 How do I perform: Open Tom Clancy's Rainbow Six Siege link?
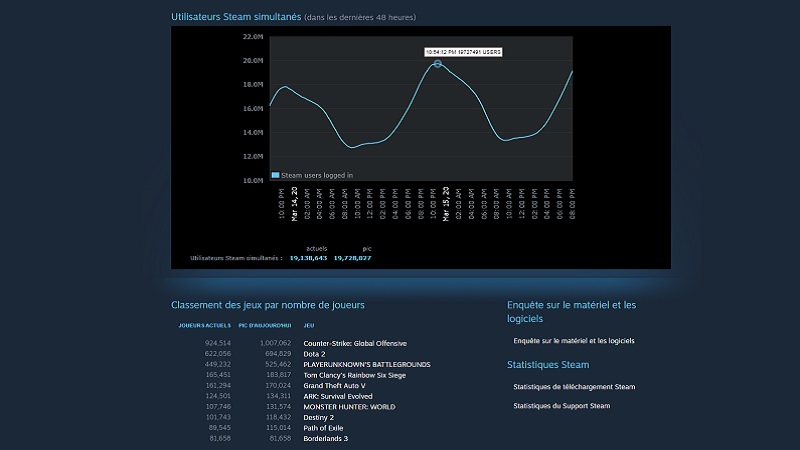coord(355,375)
